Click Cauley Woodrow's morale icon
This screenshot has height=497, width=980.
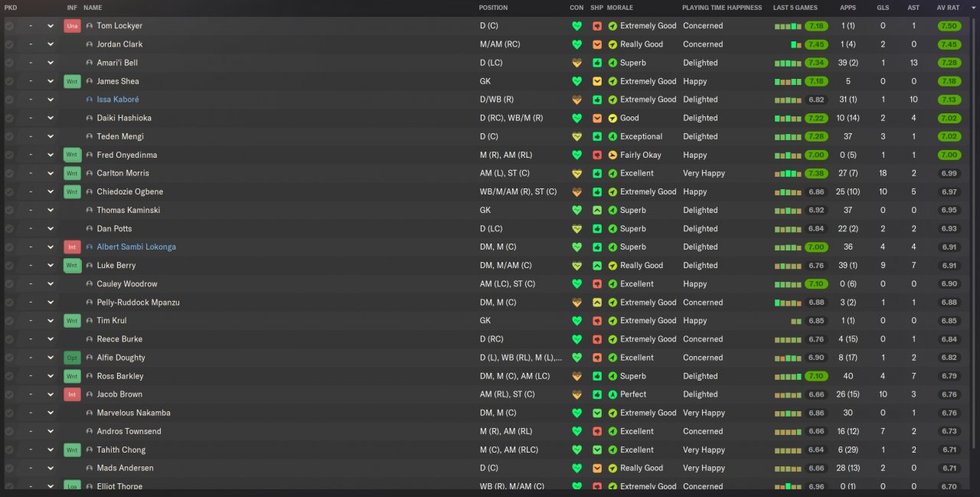(612, 284)
